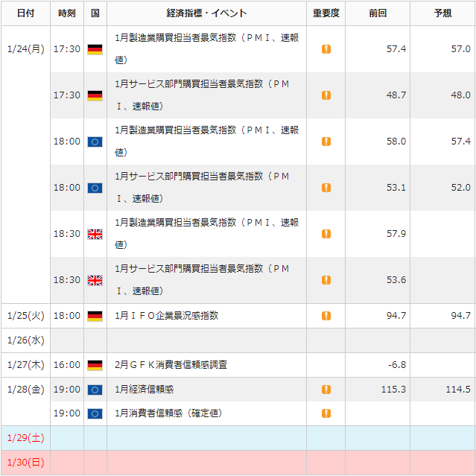
Task: Click importance icon in 1月消費者信頼感 row
Action: pyautogui.click(x=326, y=413)
